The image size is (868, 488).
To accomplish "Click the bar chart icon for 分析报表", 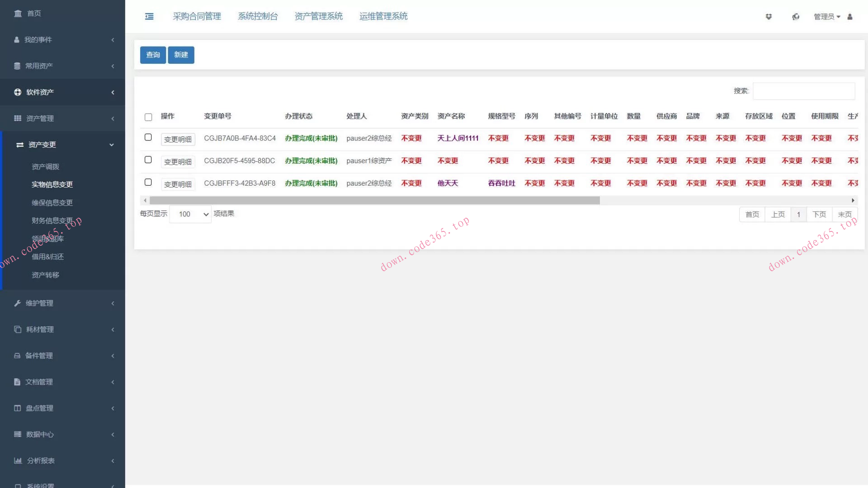I will tap(18, 460).
